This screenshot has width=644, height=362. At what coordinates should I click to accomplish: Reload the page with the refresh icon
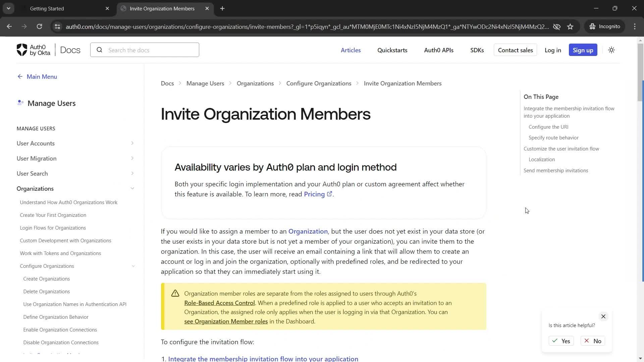(x=39, y=26)
